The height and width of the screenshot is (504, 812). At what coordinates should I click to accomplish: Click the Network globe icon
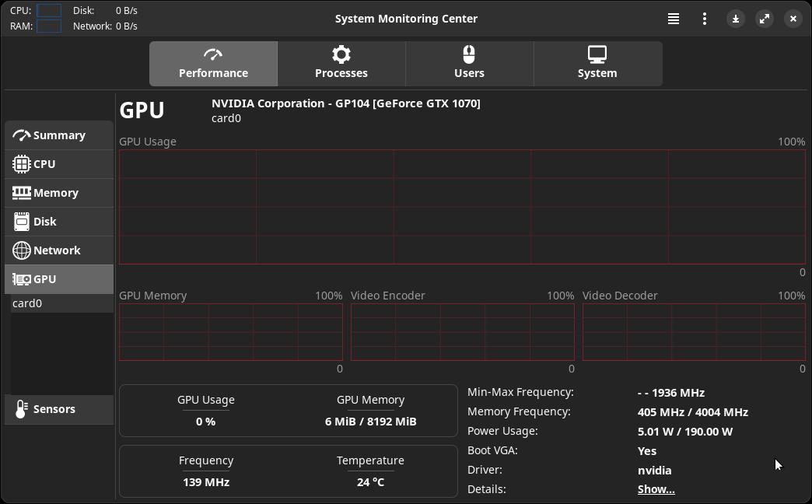tap(22, 250)
